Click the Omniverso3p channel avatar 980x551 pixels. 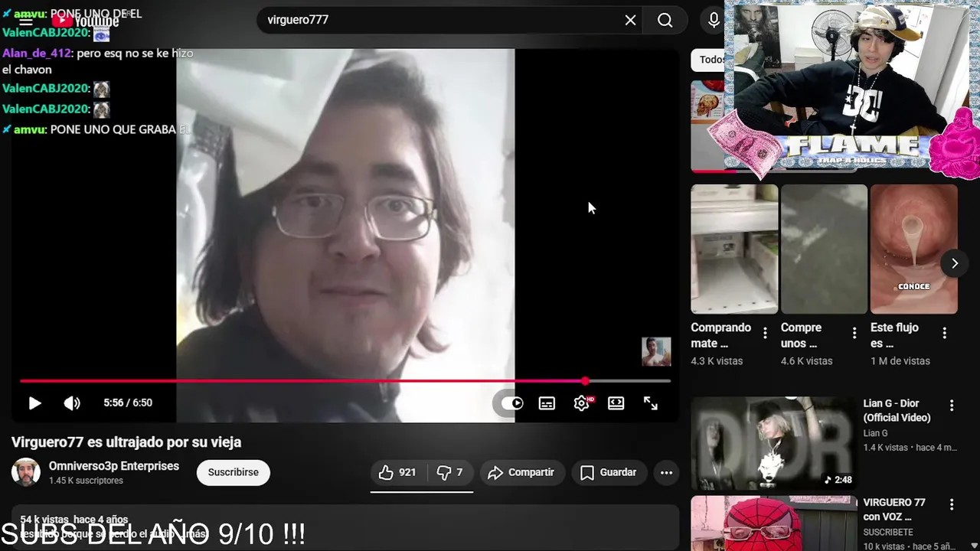click(x=26, y=472)
